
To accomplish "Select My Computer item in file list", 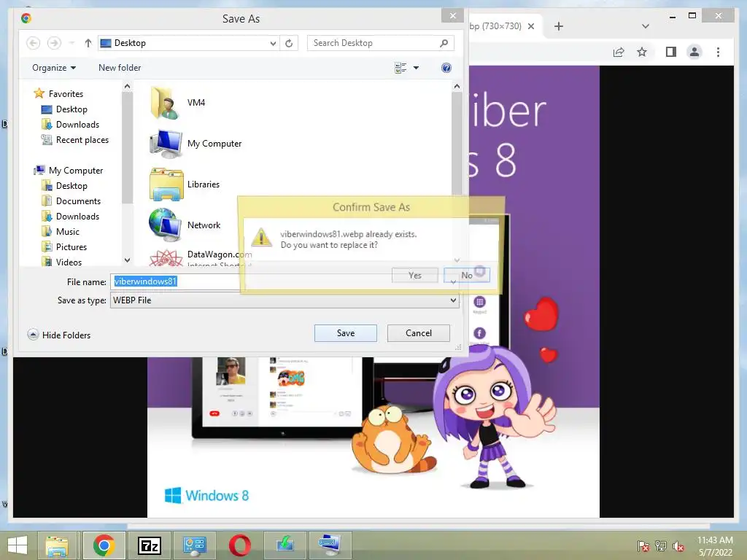I will click(x=196, y=144).
